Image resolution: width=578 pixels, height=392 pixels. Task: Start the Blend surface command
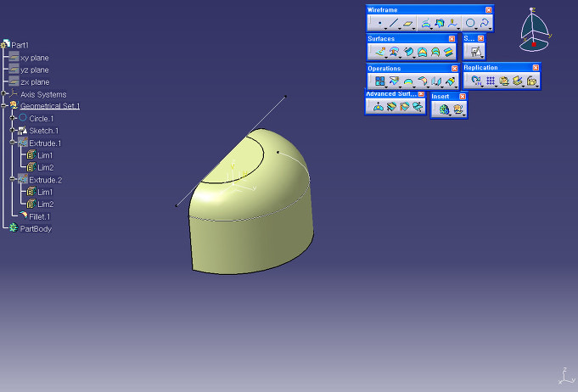coord(448,52)
